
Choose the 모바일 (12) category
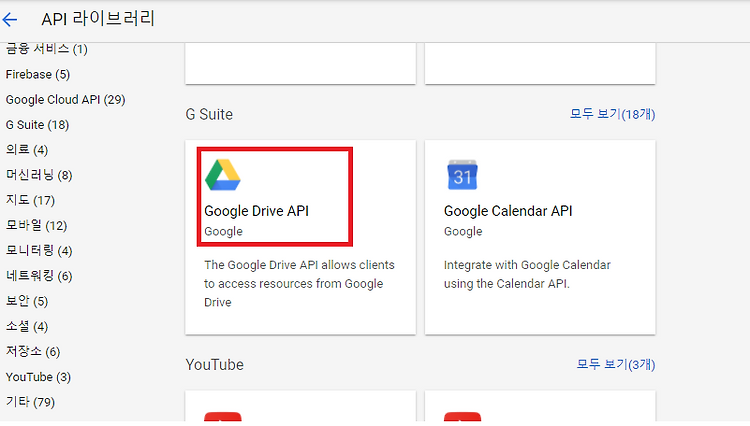pyautogui.click(x=36, y=226)
